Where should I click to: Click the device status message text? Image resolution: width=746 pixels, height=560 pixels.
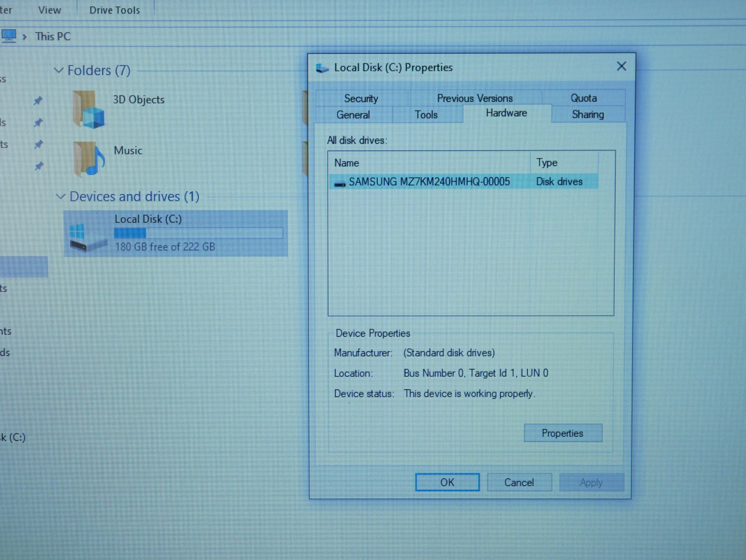pos(469,394)
